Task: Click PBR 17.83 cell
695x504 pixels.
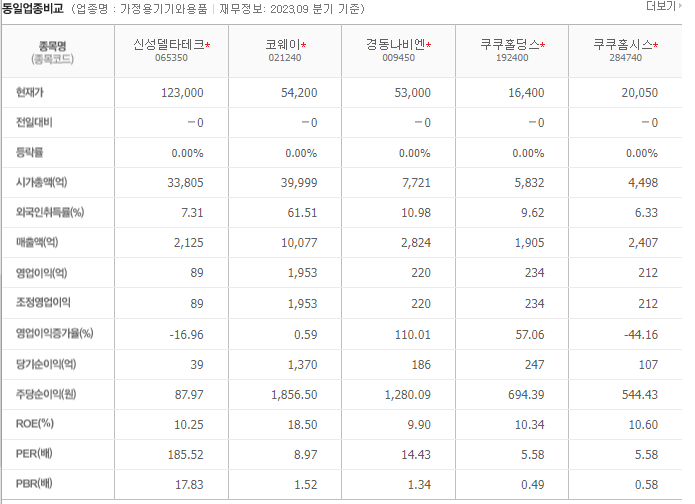Action: pos(189,484)
